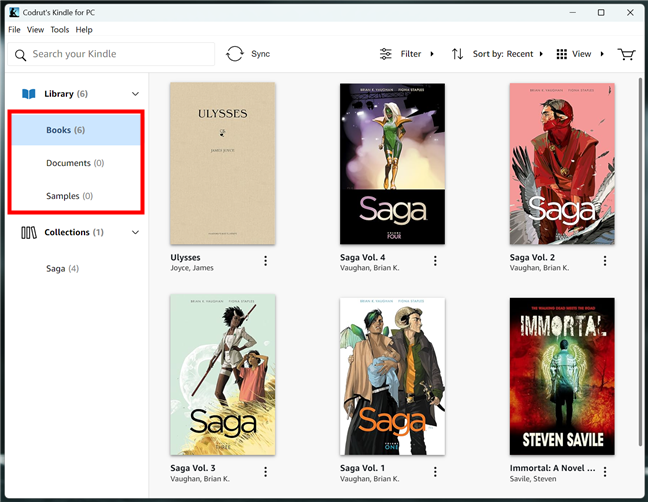Open the Saga Vol. 2 cover

[562, 164]
